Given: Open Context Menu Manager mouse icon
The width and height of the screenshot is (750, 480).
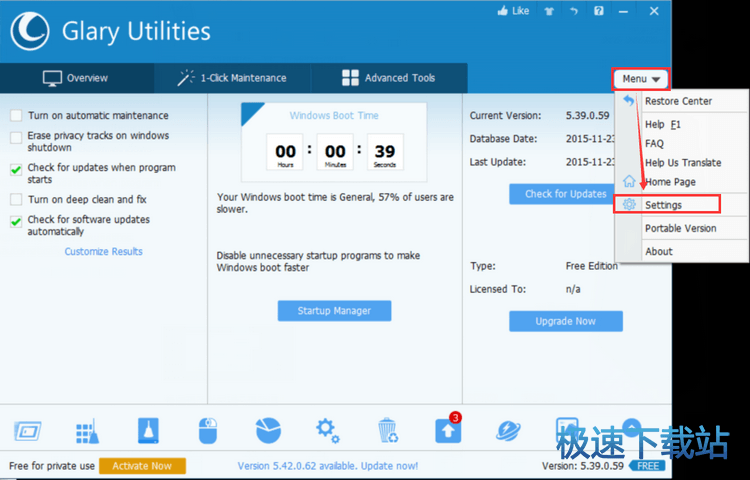Looking at the screenshot, I should (x=208, y=431).
